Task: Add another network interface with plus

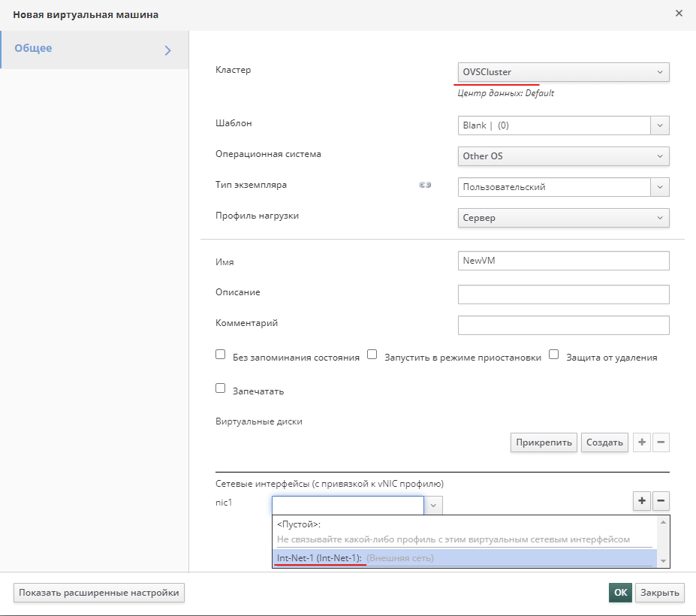Action: (x=641, y=501)
